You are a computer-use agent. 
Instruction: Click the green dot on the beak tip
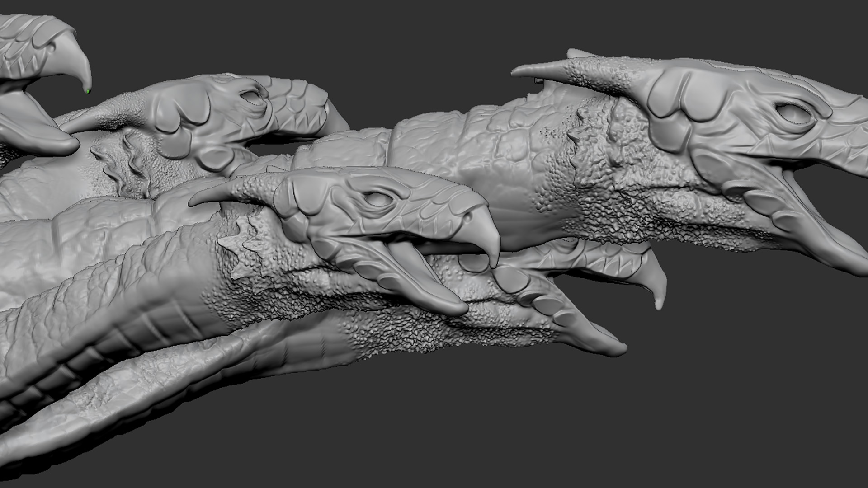pyautogui.click(x=88, y=92)
